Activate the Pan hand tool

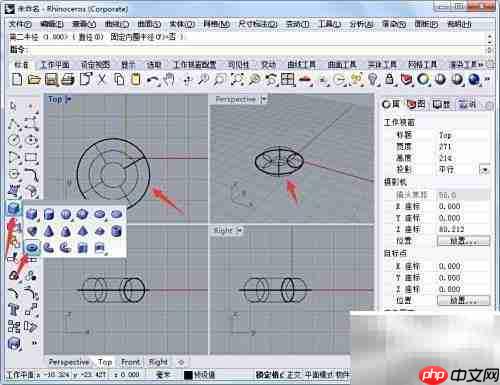[x=170, y=79]
